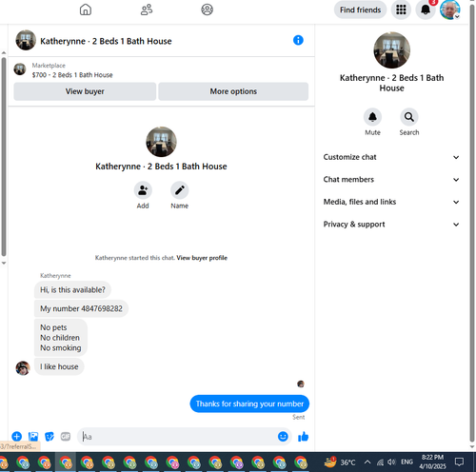
Task: Click the message input field
Action: 178,437
